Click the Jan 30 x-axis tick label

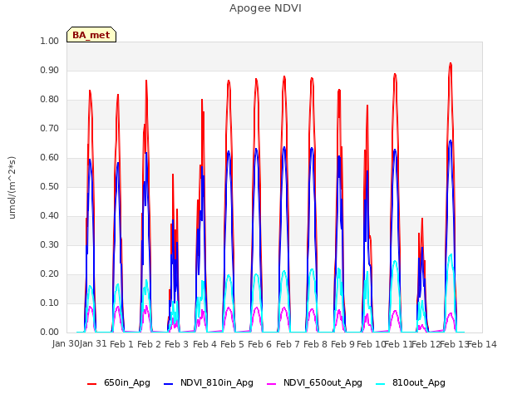(x=66, y=343)
